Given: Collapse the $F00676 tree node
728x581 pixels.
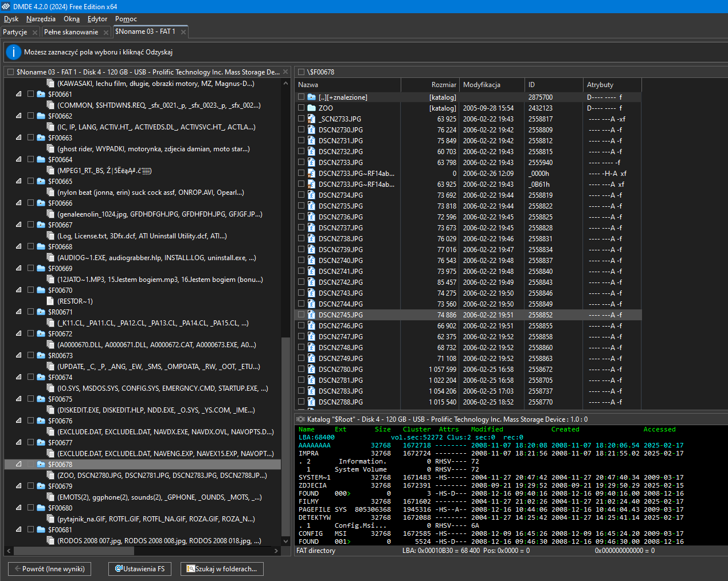Looking at the screenshot, I should tap(18, 421).
